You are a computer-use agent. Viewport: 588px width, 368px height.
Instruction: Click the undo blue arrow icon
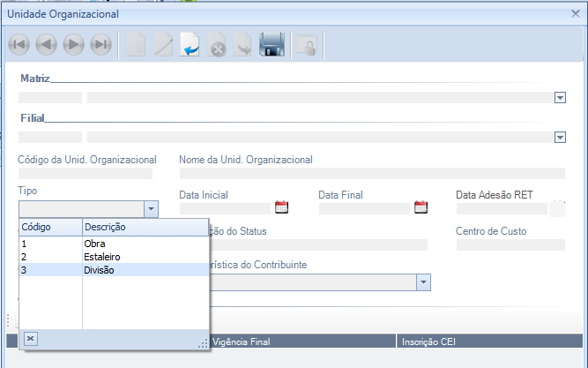pyautogui.click(x=190, y=44)
